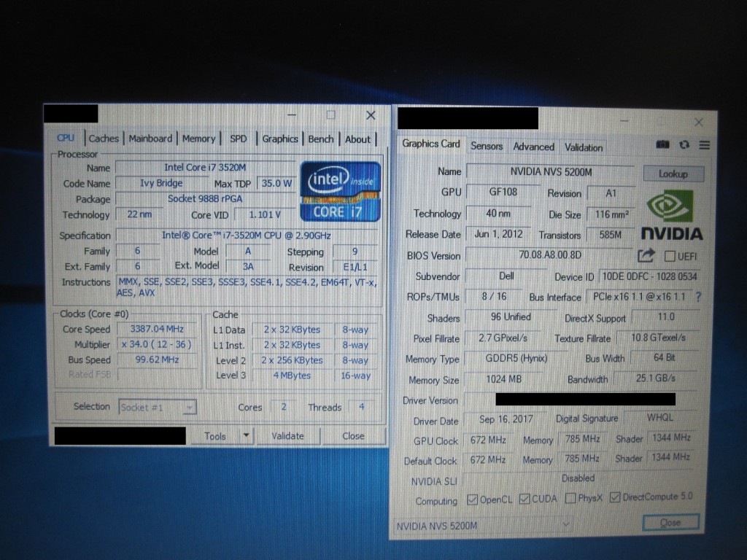Click the Code Name value Ivy Bridge

point(161,183)
